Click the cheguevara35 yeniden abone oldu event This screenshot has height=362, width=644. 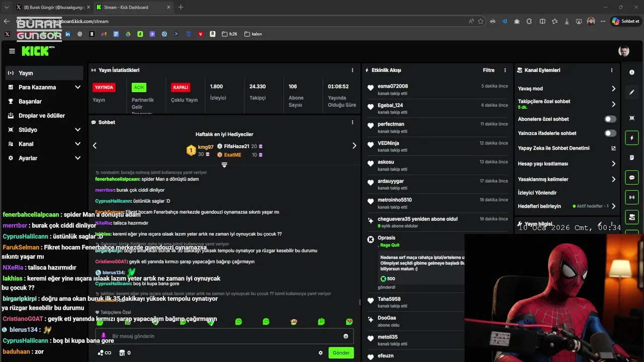[x=437, y=222]
